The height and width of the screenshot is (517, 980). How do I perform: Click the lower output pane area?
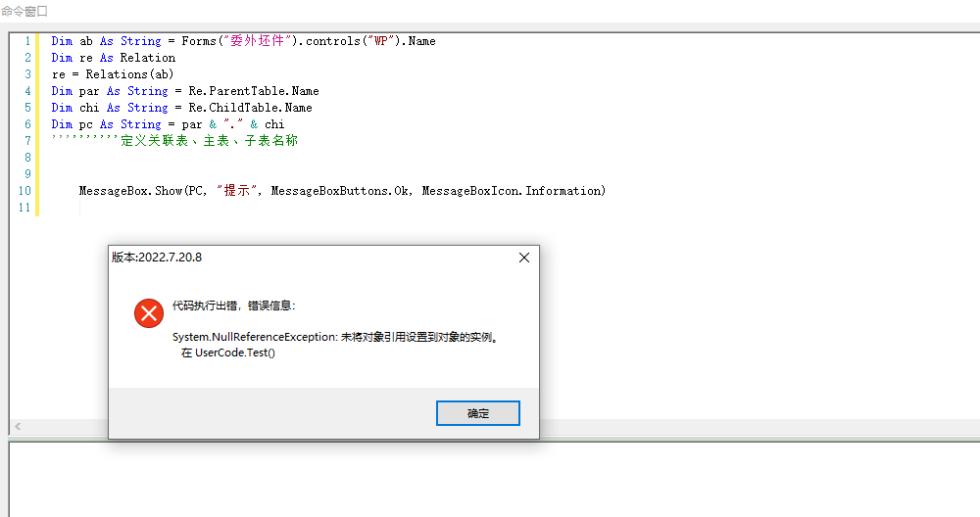point(494,480)
